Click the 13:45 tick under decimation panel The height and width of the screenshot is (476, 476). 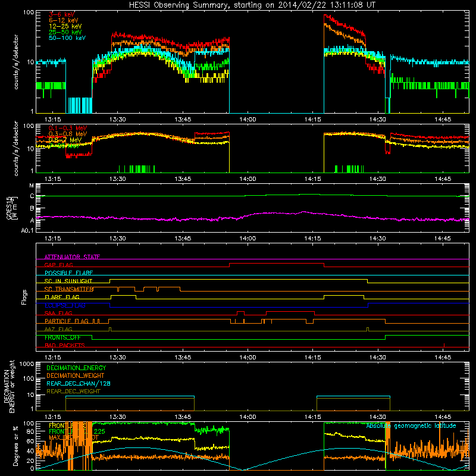[x=183, y=417]
